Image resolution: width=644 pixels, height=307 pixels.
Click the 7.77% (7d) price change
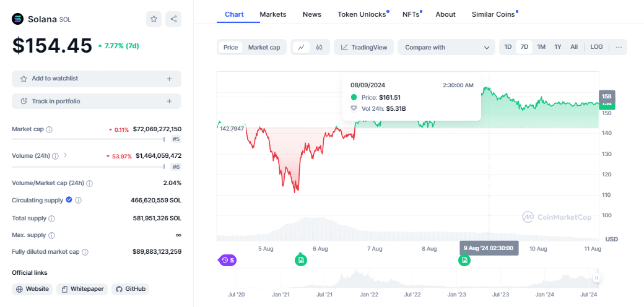pos(118,46)
